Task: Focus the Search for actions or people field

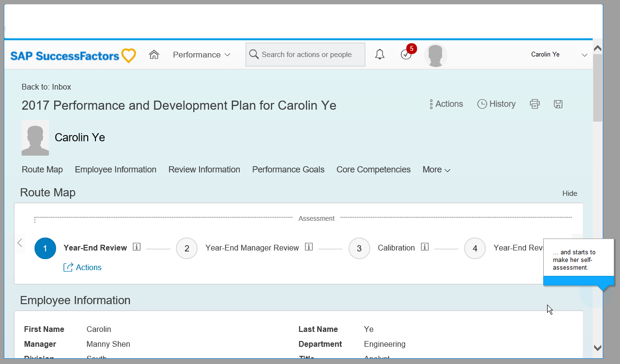Action: pos(305,55)
